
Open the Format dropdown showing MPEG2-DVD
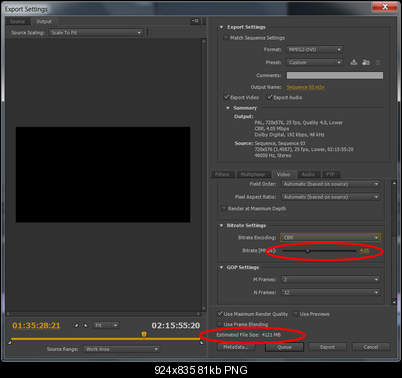click(x=314, y=49)
